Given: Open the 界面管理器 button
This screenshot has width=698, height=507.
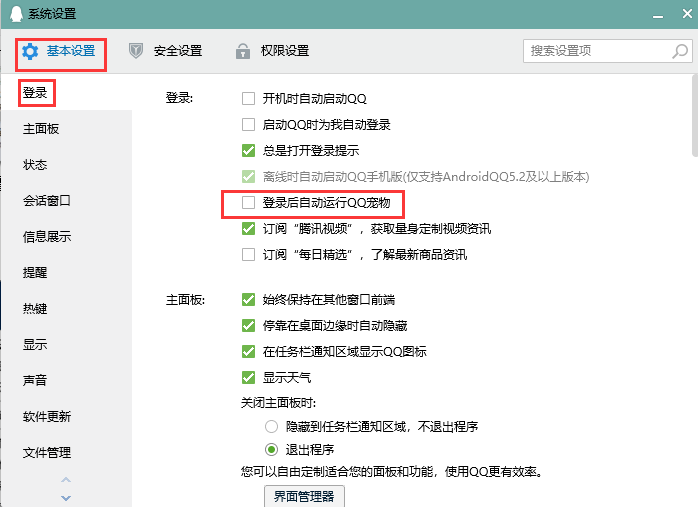Looking at the screenshot, I should [304, 496].
